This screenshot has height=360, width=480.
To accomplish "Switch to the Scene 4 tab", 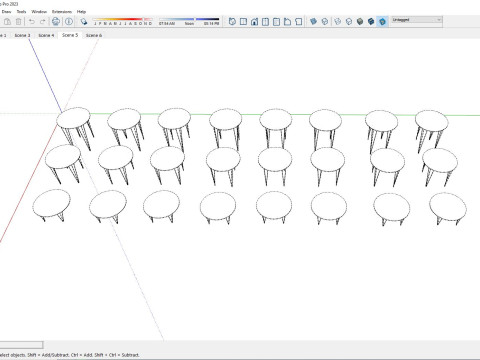I will pos(46,35).
